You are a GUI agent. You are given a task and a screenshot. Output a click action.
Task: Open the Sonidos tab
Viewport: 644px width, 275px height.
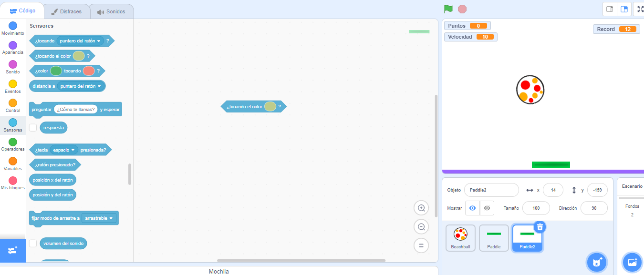tap(111, 11)
